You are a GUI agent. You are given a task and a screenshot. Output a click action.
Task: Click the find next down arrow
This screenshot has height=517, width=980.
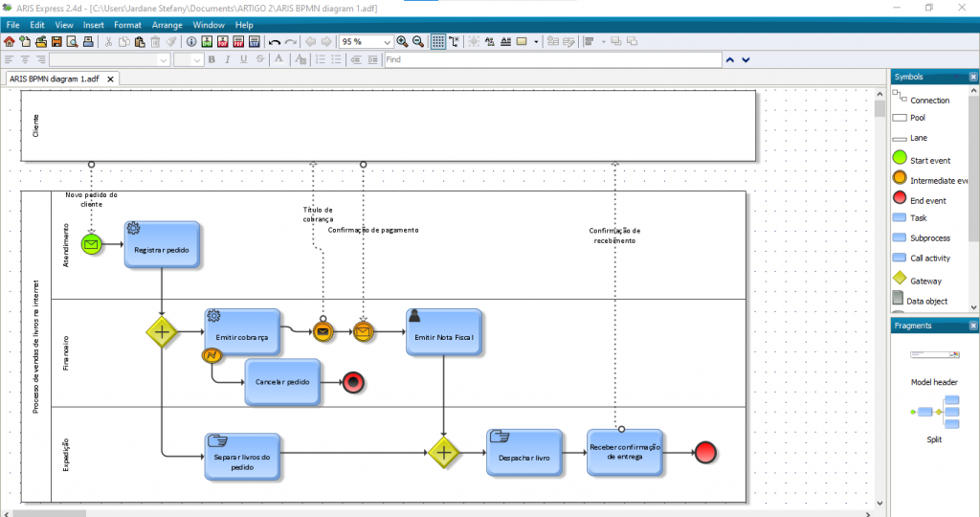coord(746,60)
